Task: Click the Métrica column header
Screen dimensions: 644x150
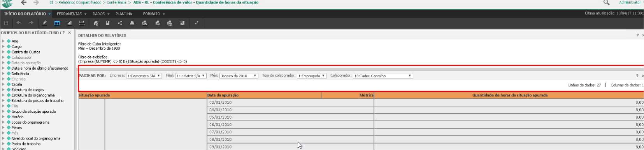Action: tap(347, 95)
